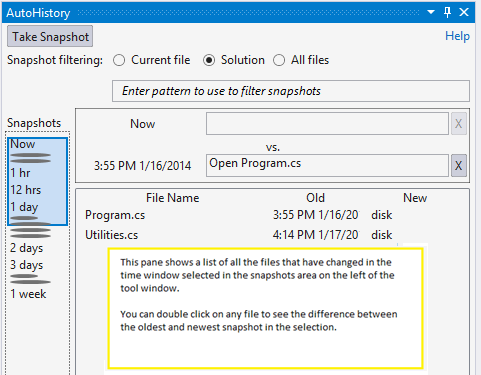This screenshot has height=375, width=481.
Task: Select the 1 hr snapshot marker
Action: (20, 173)
